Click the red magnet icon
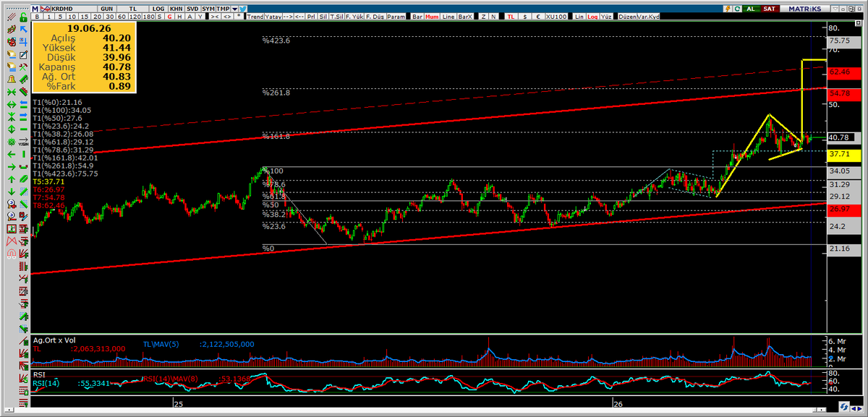 pyautogui.click(x=11, y=254)
